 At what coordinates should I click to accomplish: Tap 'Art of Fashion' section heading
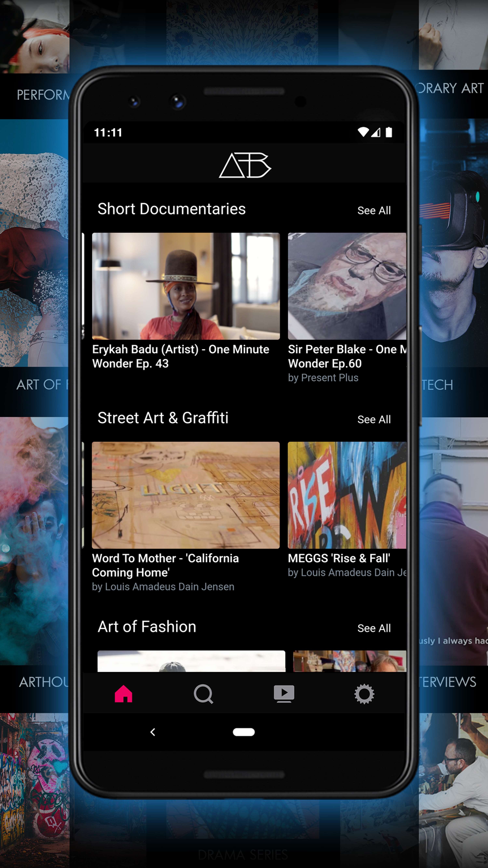tap(147, 627)
